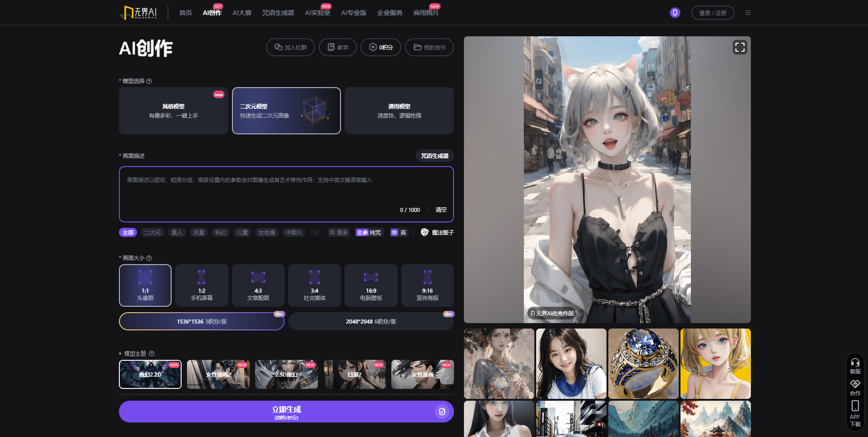Image resolution: width=868 pixels, height=437 pixels.
Task: Open the 咒语生成器 panel above the prompt box
Action: [x=434, y=156]
